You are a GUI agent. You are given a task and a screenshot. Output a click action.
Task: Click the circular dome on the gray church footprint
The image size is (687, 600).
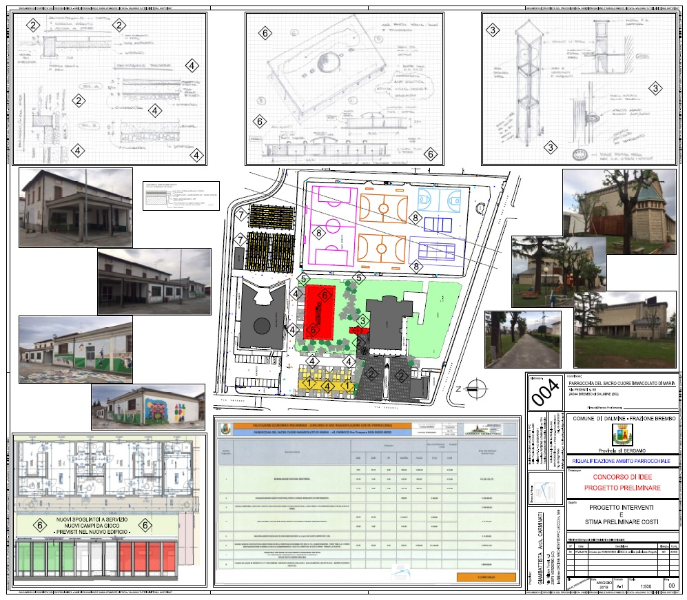(262, 326)
